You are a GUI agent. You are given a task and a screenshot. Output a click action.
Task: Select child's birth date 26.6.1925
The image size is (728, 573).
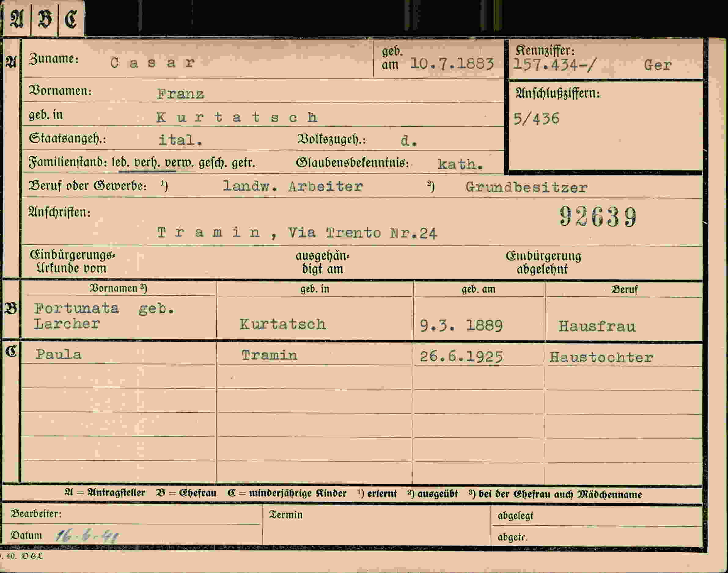coord(461,356)
